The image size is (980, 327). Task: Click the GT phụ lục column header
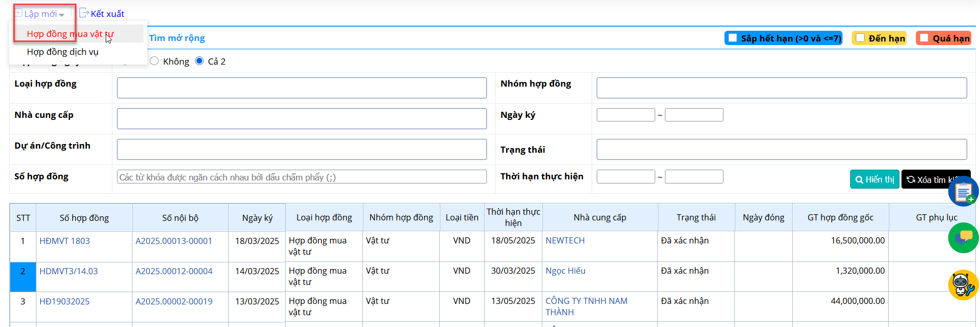click(936, 217)
